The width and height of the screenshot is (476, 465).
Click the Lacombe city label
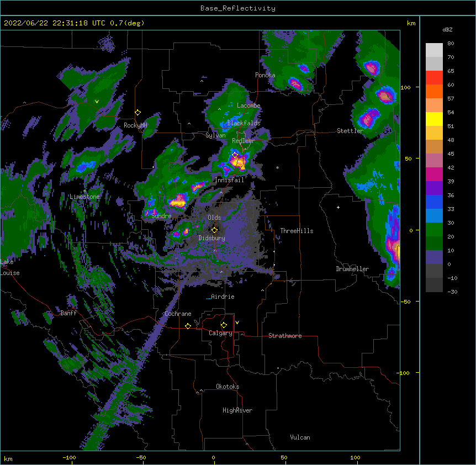tap(248, 105)
